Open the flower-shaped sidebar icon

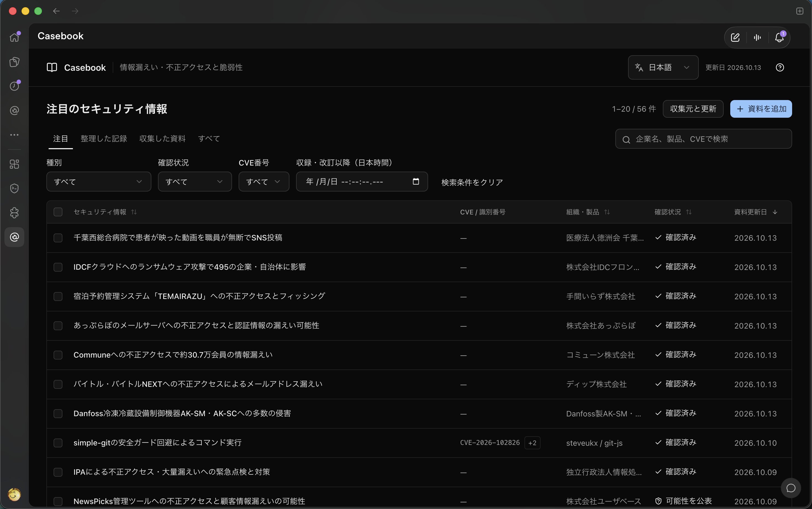(14, 213)
